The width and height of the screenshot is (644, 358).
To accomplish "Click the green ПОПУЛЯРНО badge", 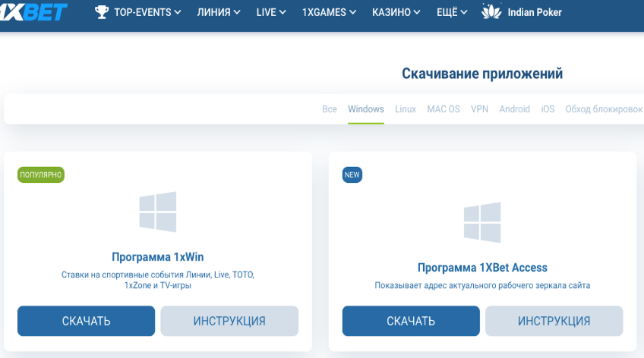I will [x=41, y=174].
